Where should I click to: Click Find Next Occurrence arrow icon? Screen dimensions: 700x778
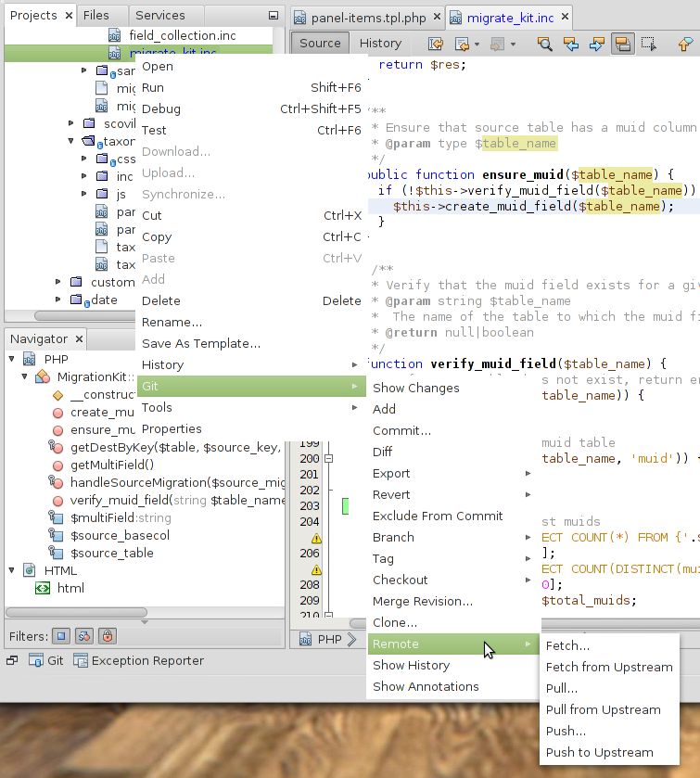597,44
